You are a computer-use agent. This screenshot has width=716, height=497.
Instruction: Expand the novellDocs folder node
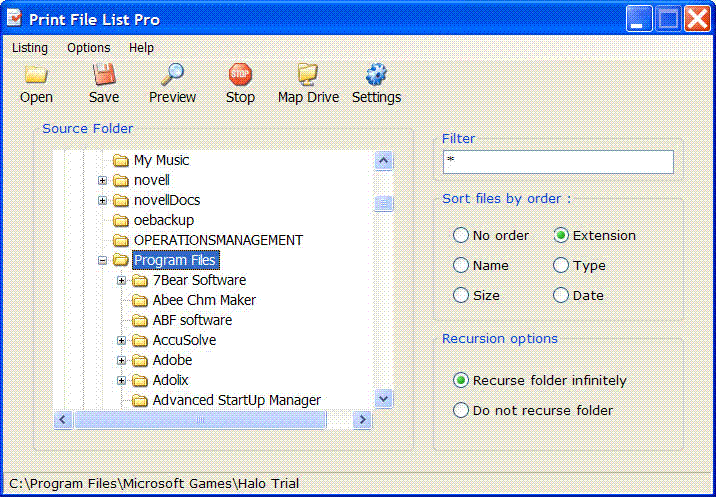point(102,201)
